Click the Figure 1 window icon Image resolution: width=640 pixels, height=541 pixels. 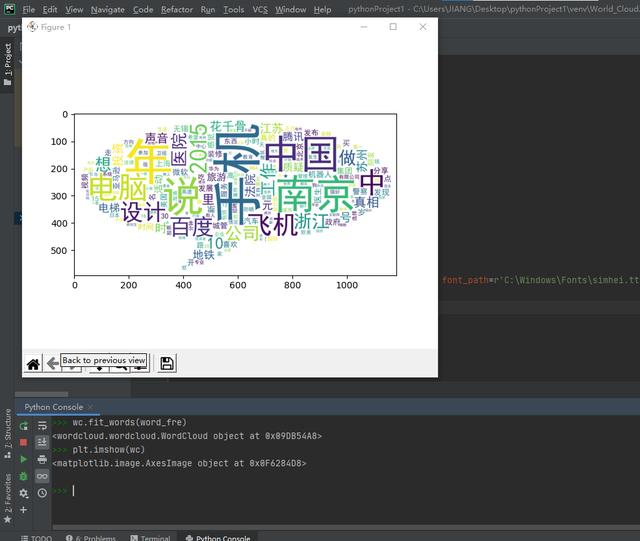[32, 27]
